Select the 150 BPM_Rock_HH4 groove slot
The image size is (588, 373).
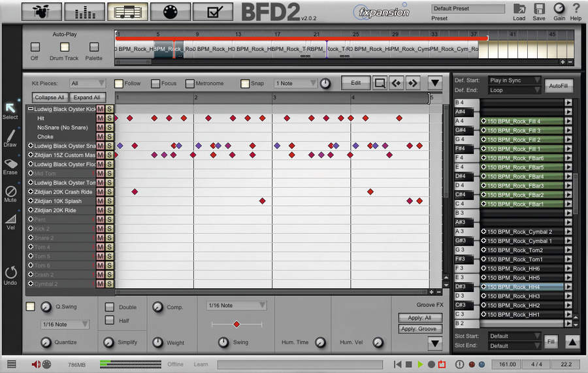pos(522,287)
